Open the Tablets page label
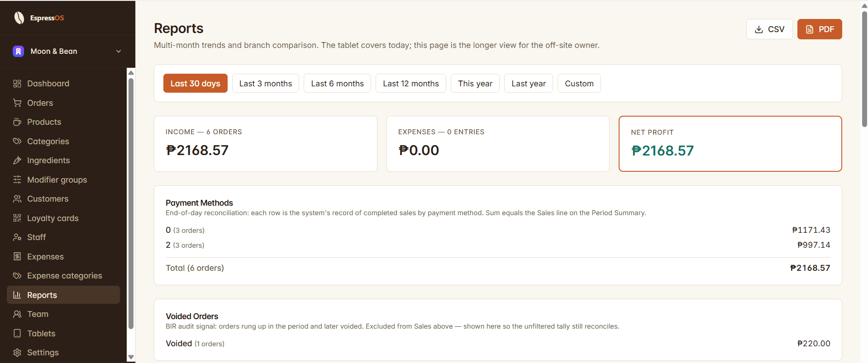The width and height of the screenshot is (868, 363). tap(41, 334)
